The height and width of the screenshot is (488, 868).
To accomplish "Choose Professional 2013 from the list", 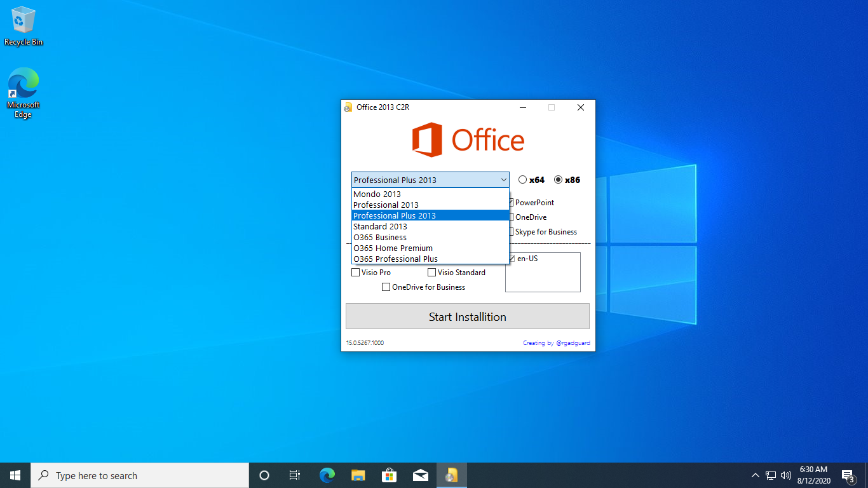I will (x=430, y=205).
